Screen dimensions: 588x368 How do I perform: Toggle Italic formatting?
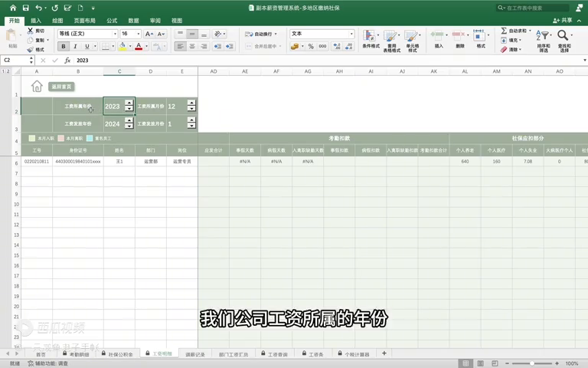coord(75,47)
